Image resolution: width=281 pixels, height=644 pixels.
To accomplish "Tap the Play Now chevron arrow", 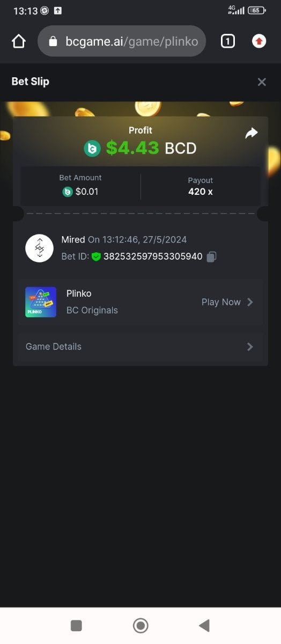I will tap(250, 302).
